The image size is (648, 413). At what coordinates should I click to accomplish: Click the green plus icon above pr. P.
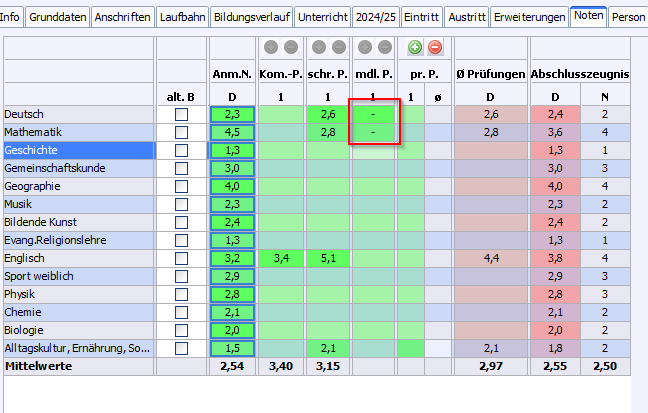click(x=415, y=47)
